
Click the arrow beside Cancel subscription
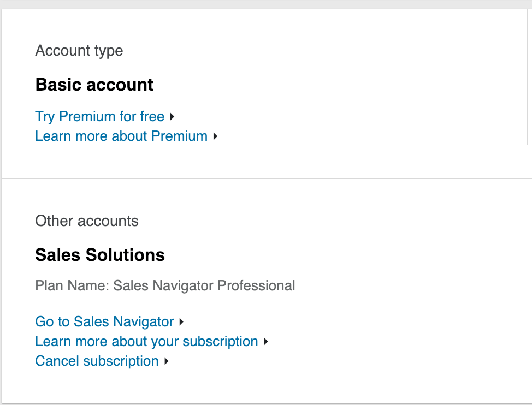point(166,361)
